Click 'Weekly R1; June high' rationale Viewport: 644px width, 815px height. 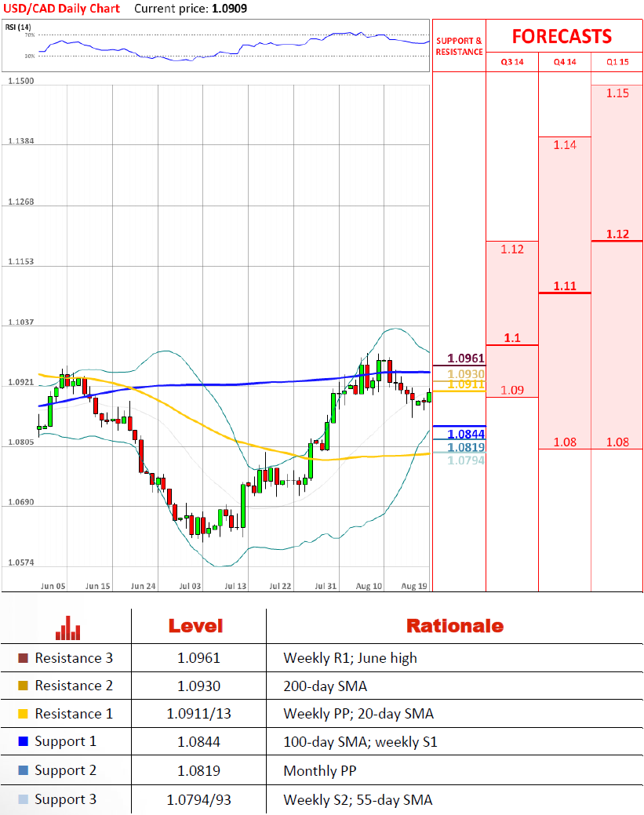tap(350, 659)
